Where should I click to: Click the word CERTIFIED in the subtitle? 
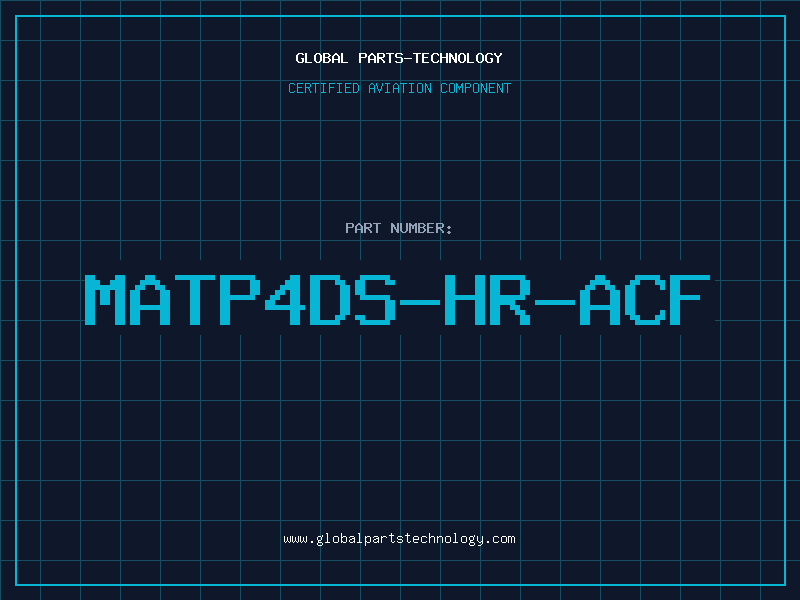click(x=324, y=88)
